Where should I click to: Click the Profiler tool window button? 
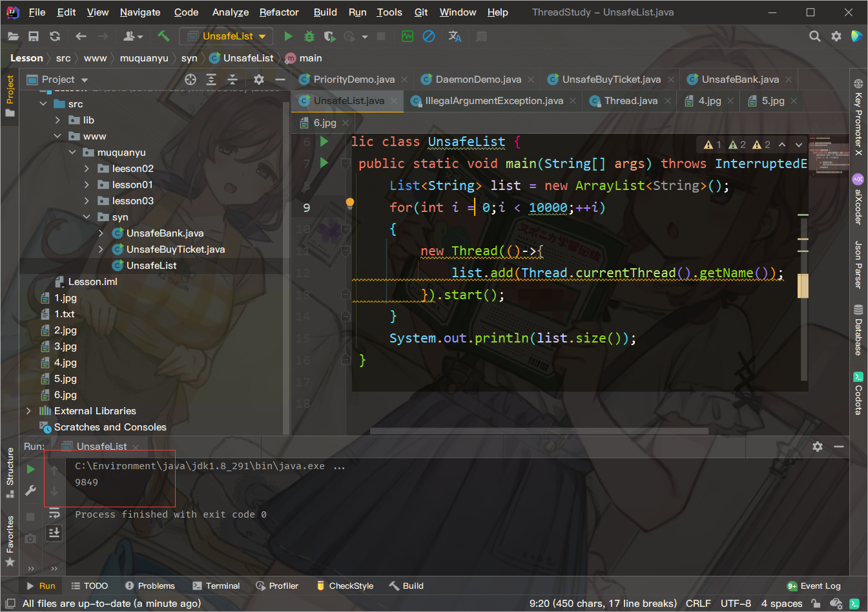[277, 586]
